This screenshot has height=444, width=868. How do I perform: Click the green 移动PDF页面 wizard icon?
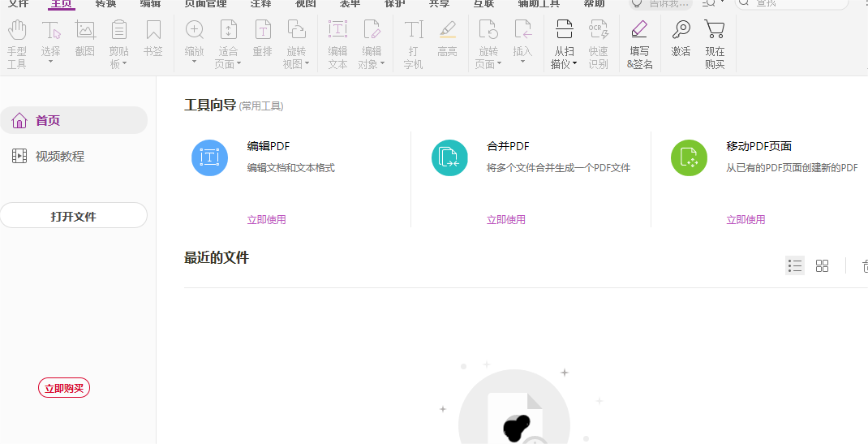[689, 157]
